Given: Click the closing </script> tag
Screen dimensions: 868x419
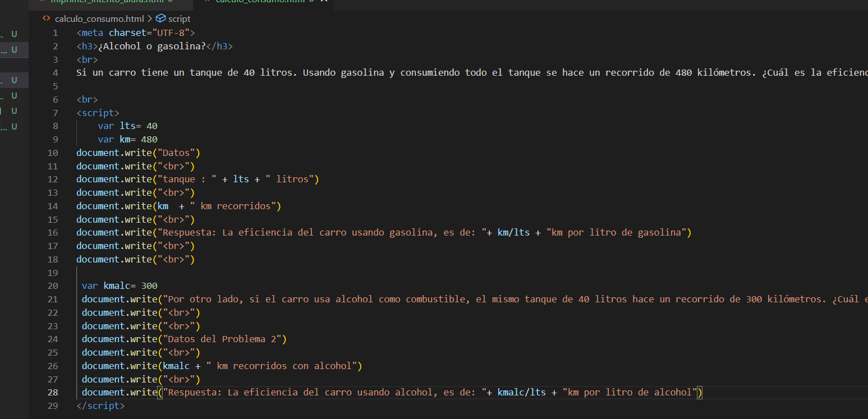Looking at the screenshot, I should pyautogui.click(x=100, y=406).
